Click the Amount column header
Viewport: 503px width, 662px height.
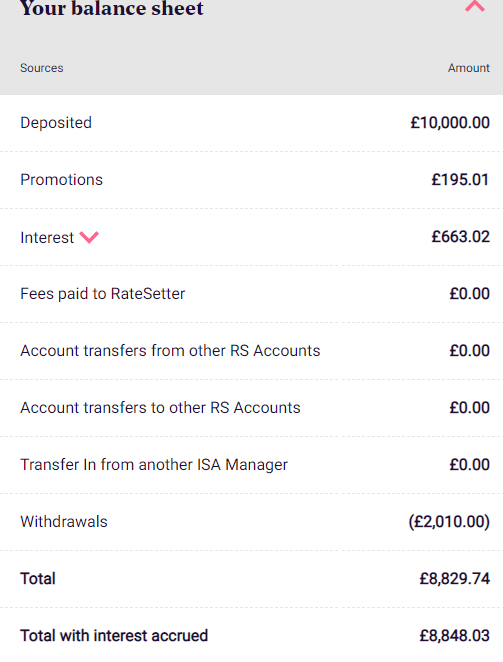tap(469, 68)
